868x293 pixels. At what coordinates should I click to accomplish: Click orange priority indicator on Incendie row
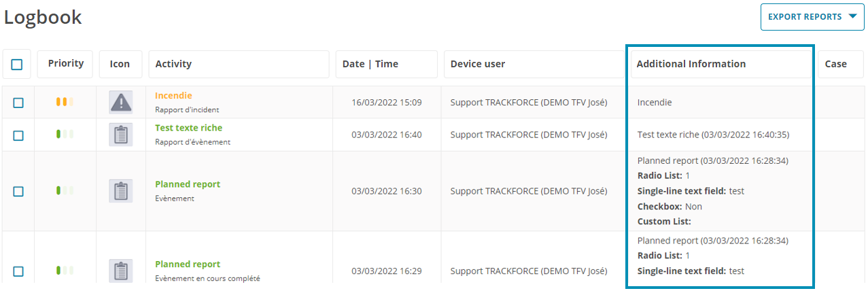[65, 102]
